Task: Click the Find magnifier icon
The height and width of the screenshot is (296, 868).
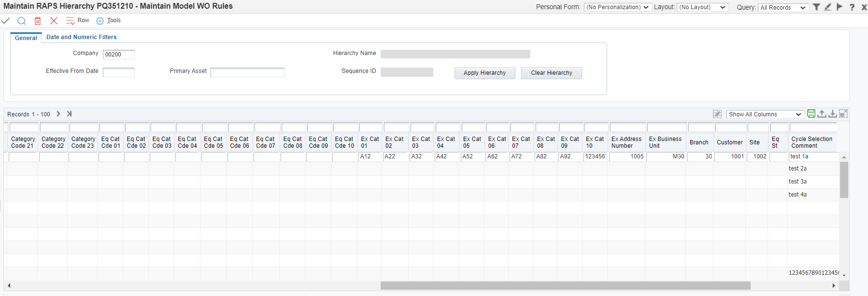Action: pos(21,21)
